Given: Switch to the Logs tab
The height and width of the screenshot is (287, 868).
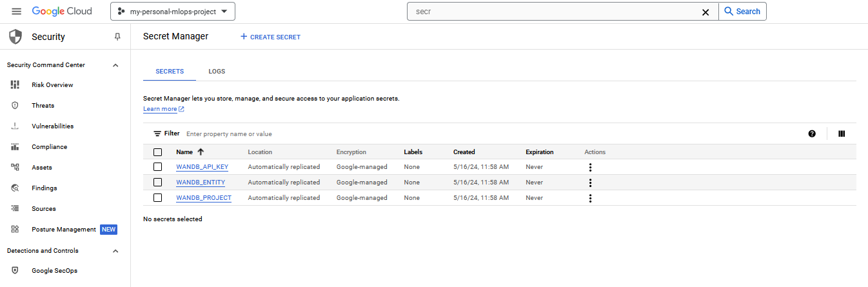Looking at the screenshot, I should (x=217, y=72).
